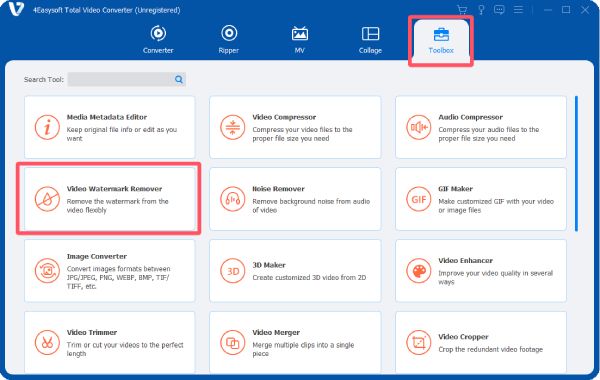
Task: Open the shopping cart purchase icon
Action: [x=462, y=10]
